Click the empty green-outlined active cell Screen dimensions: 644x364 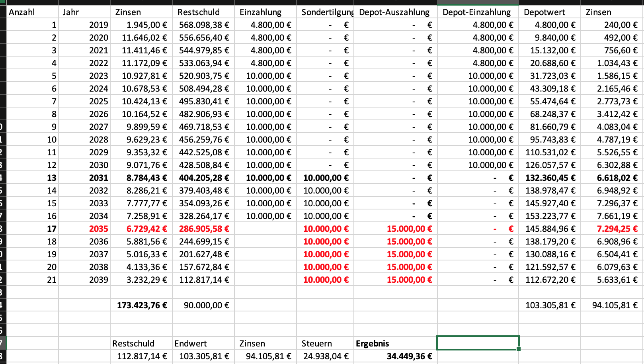click(x=478, y=343)
